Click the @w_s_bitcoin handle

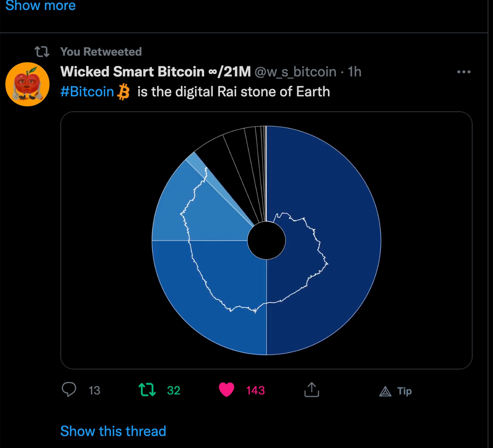point(295,72)
